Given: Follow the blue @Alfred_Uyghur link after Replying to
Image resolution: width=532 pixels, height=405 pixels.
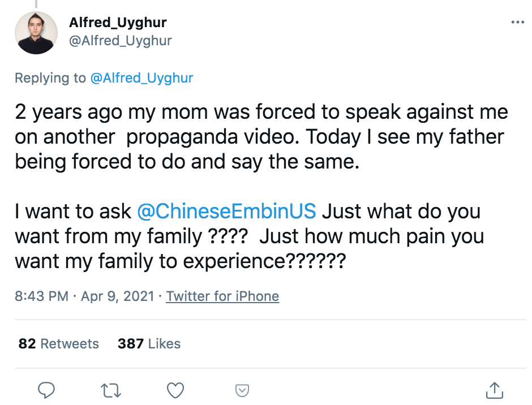Looking at the screenshot, I should tap(141, 78).
